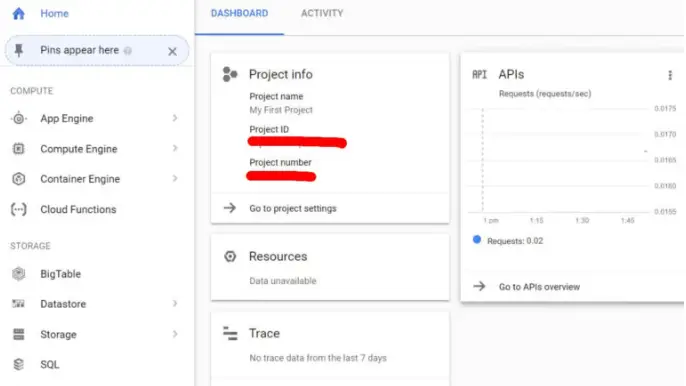Click the Project info card icon
The height and width of the screenshot is (386, 686).
[230, 74]
